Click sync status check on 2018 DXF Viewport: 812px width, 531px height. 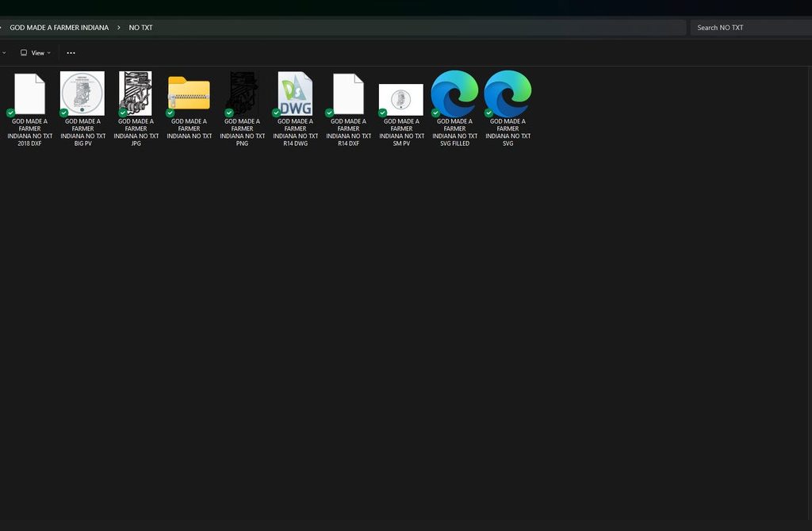(10, 113)
